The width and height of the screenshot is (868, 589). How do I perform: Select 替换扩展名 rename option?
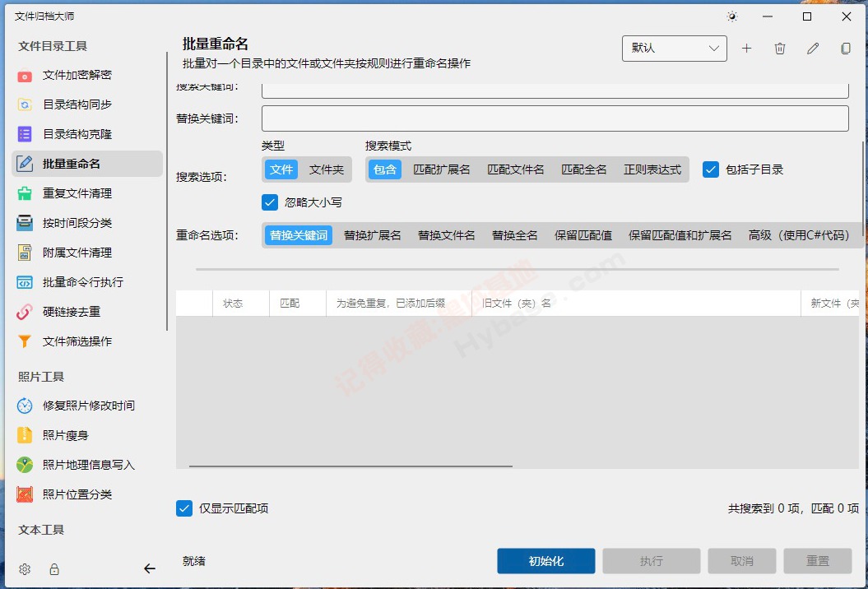point(372,235)
